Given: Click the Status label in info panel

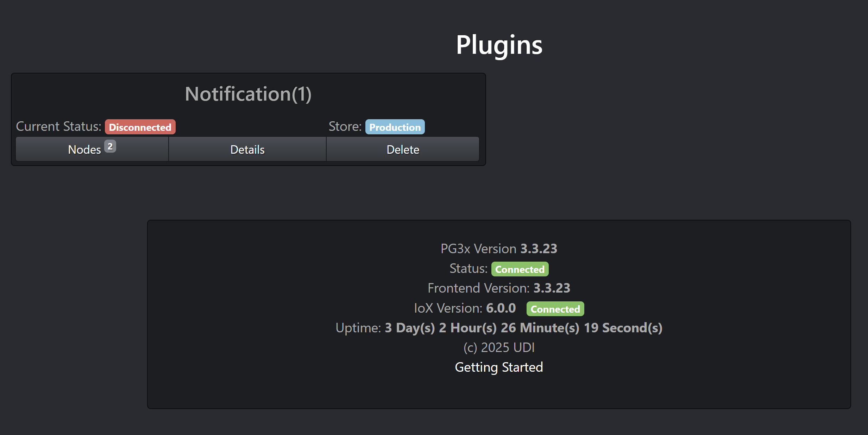Looking at the screenshot, I should pyautogui.click(x=468, y=269).
